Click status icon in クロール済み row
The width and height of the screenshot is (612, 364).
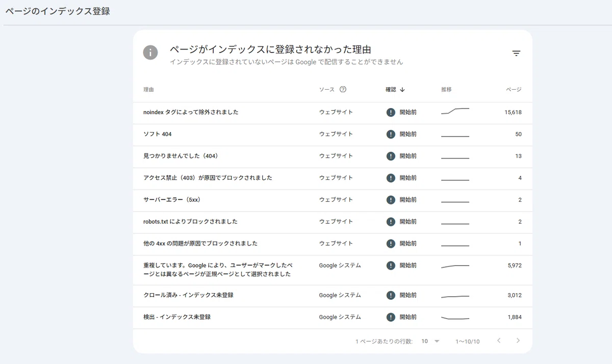coord(391,295)
